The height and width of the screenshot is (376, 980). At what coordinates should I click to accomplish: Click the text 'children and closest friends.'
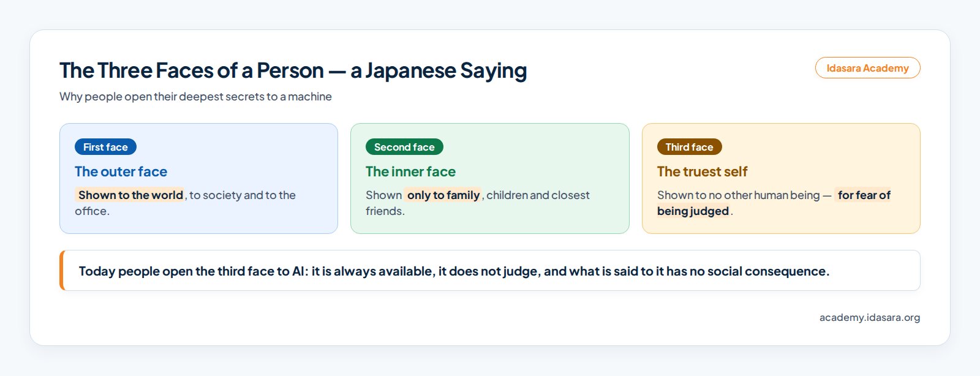pyautogui.click(x=478, y=203)
